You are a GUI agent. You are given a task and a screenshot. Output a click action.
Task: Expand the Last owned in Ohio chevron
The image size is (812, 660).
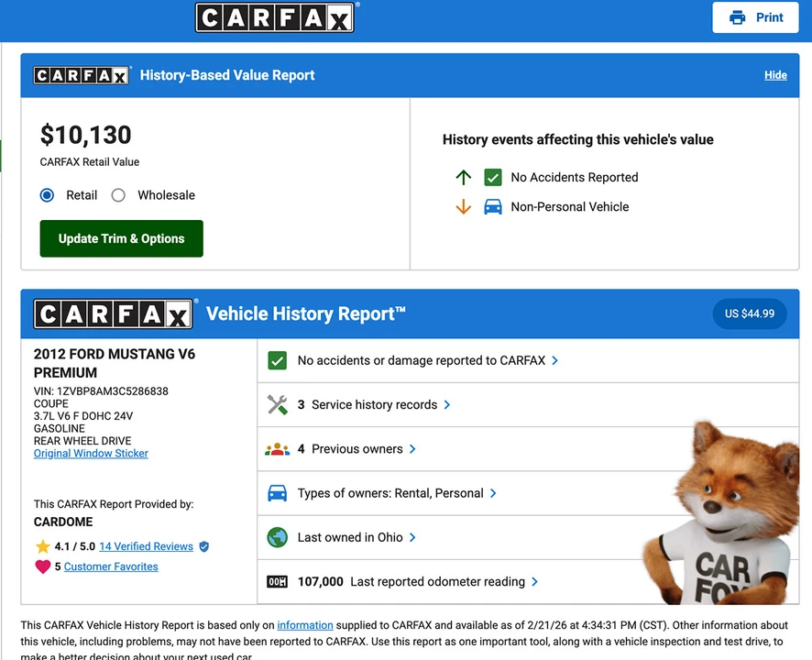coord(412,537)
